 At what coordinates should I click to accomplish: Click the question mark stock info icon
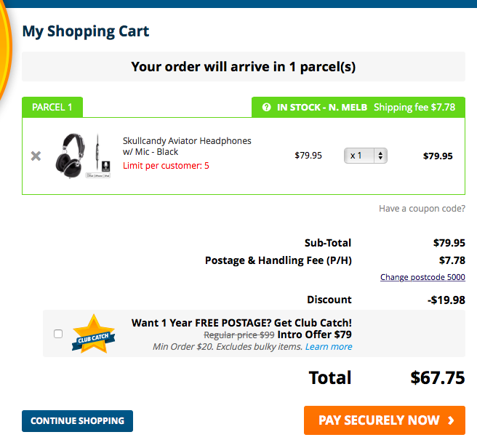pos(267,108)
